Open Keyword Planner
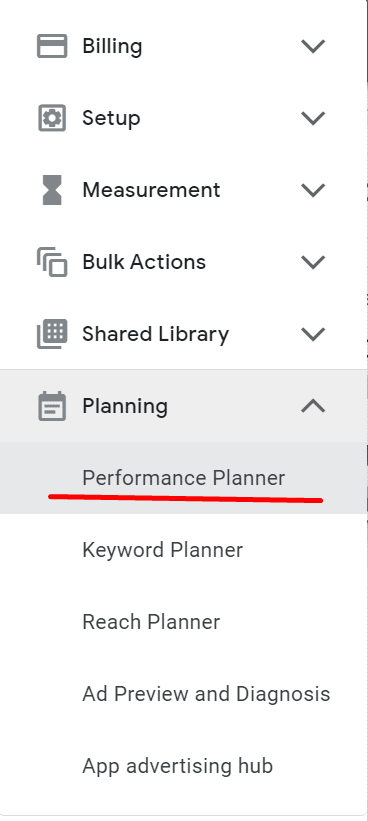This screenshot has width=368, height=821. pyautogui.click(x=183, y=550)
